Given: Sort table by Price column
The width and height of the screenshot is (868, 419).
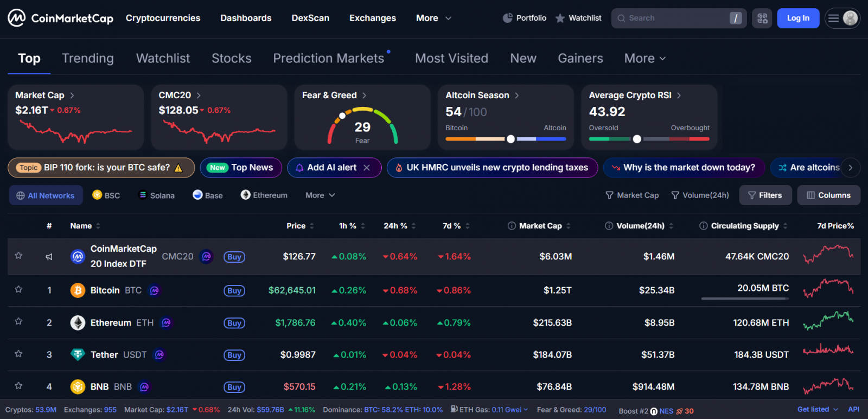Looking at the screenshot, I should (300, 226).
